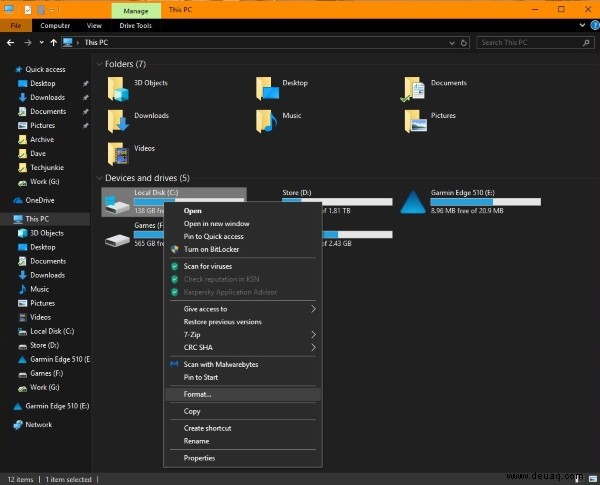This screenshot has height=485, width=600.
Task: Open the View ribbon tab
Action: pyautogui.click(x=94, y=26)
